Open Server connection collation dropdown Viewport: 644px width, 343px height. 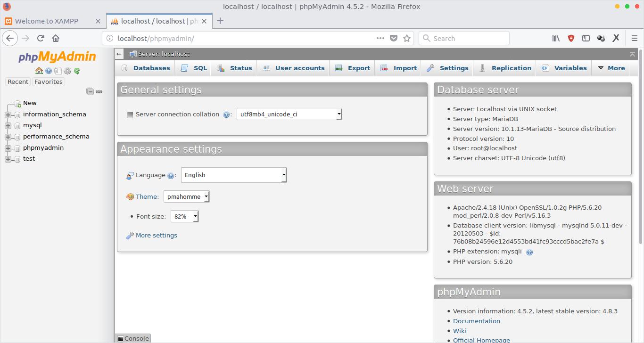click(x=289, y=114)
